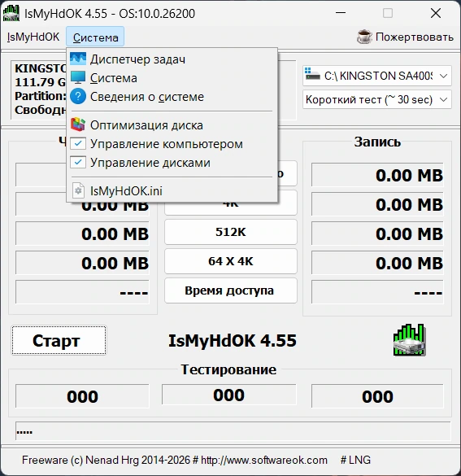This screenshot has height=476, width=461.
Task: Minimize the IsMyHdOK window
Action: pos(341,13)
